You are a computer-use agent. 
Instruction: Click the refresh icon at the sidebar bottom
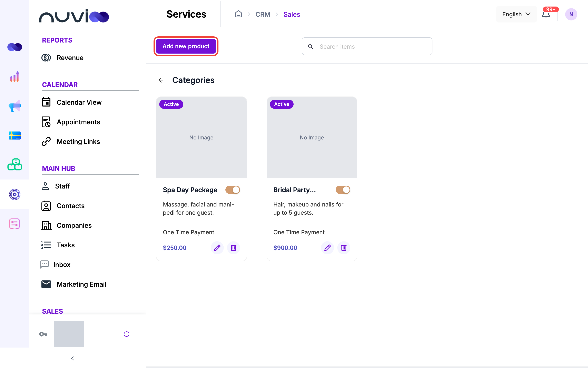126,334
